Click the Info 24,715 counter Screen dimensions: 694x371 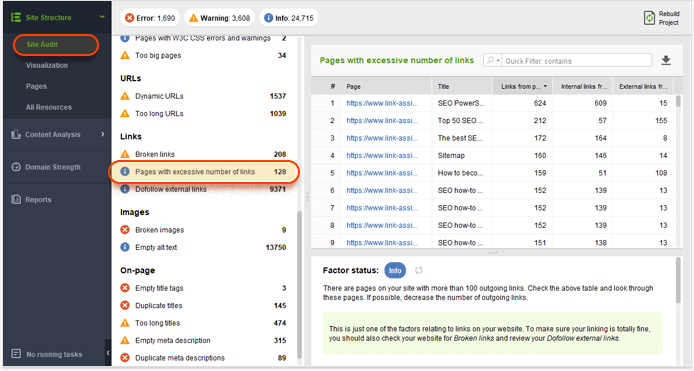(x=289, y=18)
